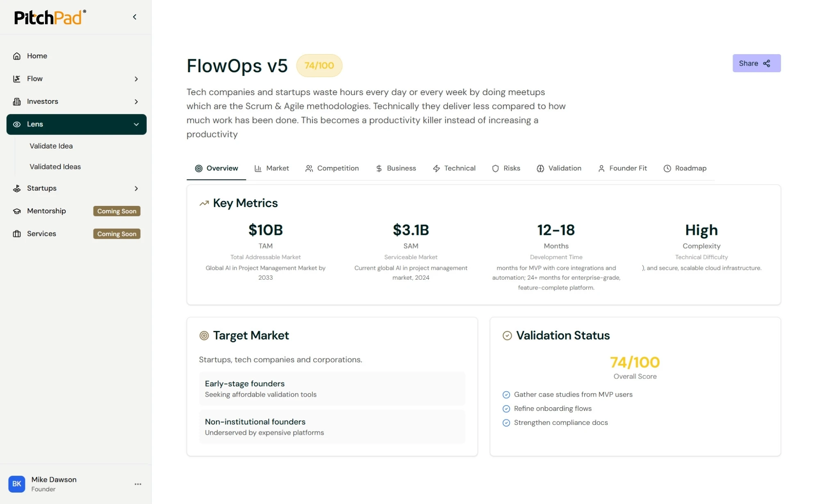The image size is (820, 504).
Task: Open the user options three-dot menu
Action: coord(138,484)
